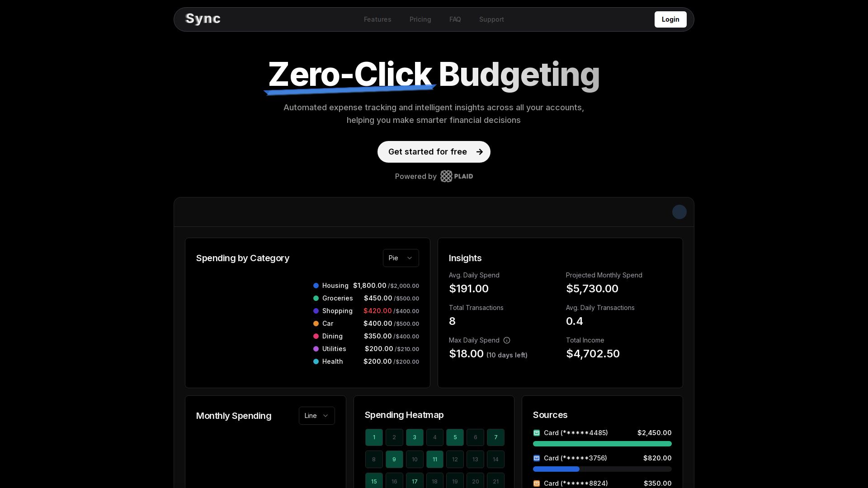
Task: Go to the Pricing page link
Action: [x=420, y=19]
